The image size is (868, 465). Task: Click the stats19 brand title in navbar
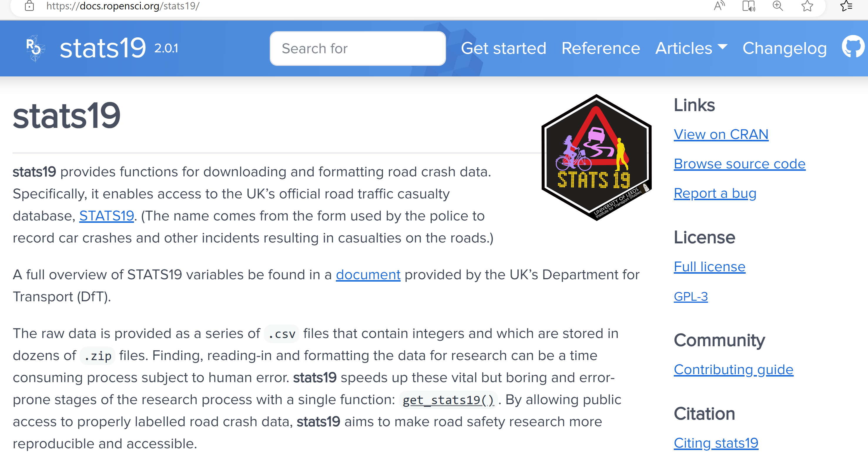point(103,48)
